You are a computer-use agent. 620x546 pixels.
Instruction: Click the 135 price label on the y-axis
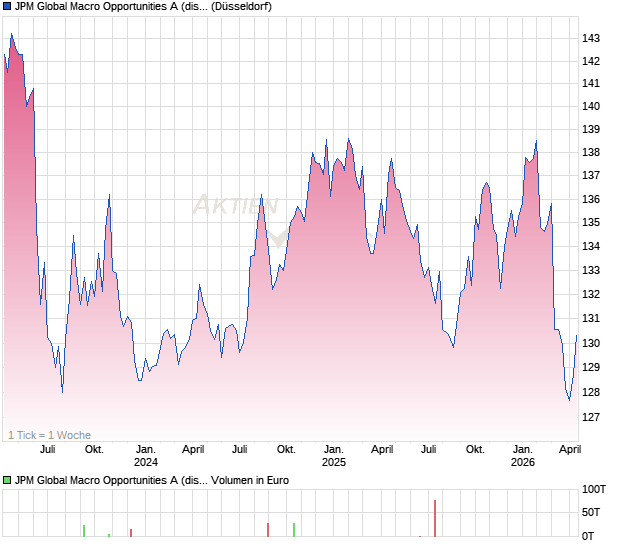pyautogui.click(x=590, y=223)
